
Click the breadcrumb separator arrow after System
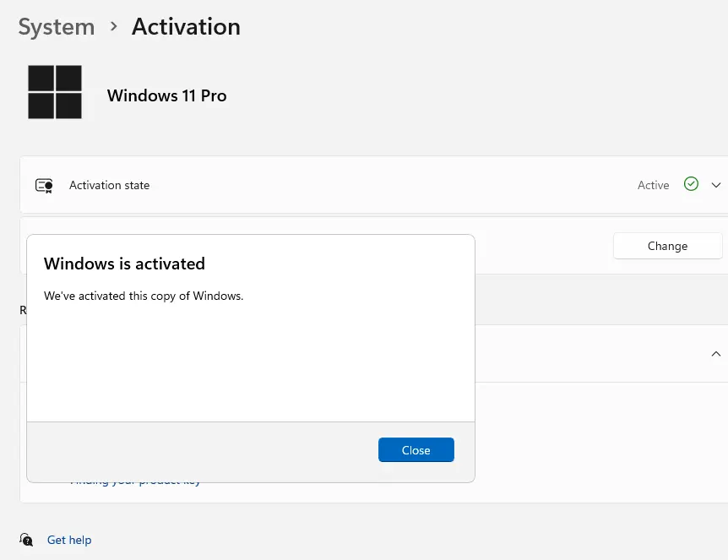coord(114,26)
